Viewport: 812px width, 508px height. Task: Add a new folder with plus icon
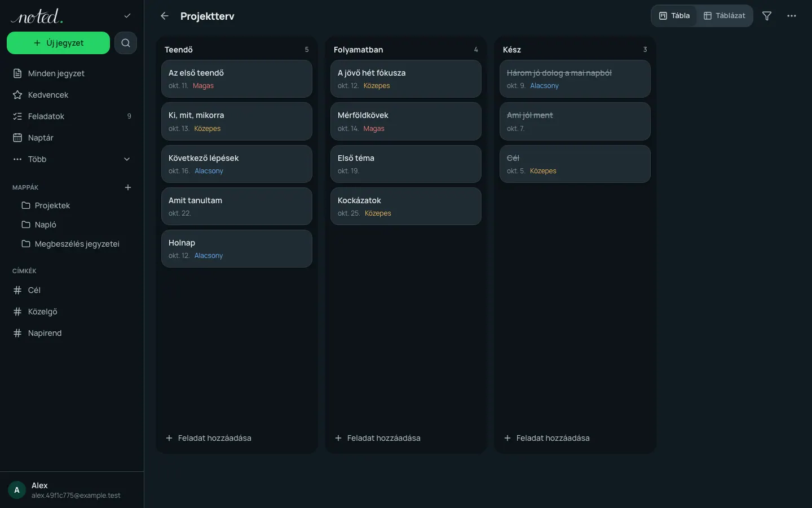(x=128, y=187)
